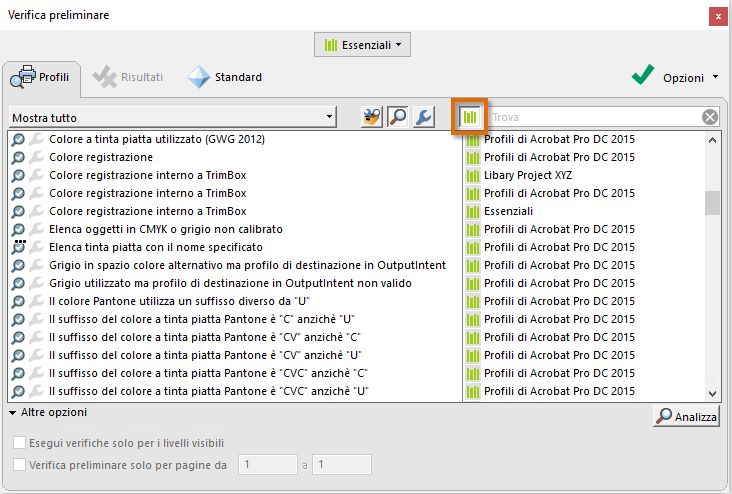Screen dimensions: 732x494
Task: Switch to the Standard tab
Action: (x=225, y=77)
